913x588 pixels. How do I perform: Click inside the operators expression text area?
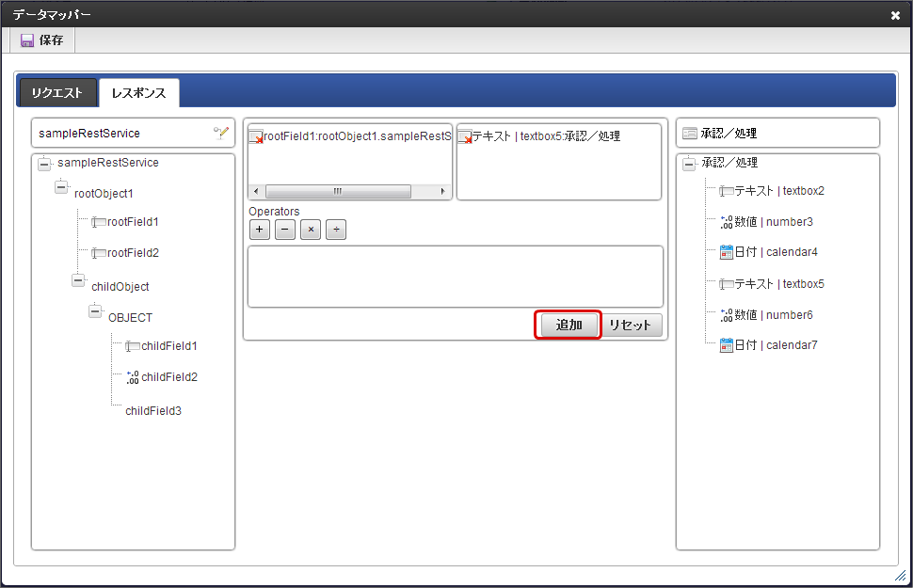[456, 277]
